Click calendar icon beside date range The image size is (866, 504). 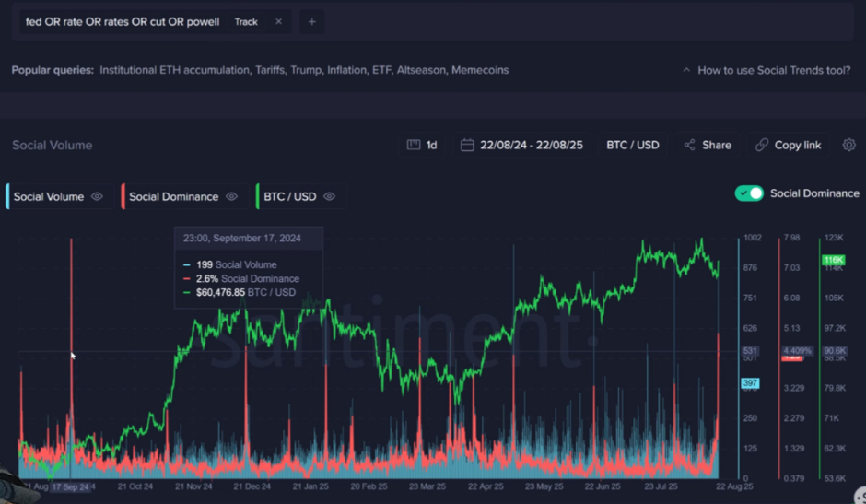click(467, 145)
